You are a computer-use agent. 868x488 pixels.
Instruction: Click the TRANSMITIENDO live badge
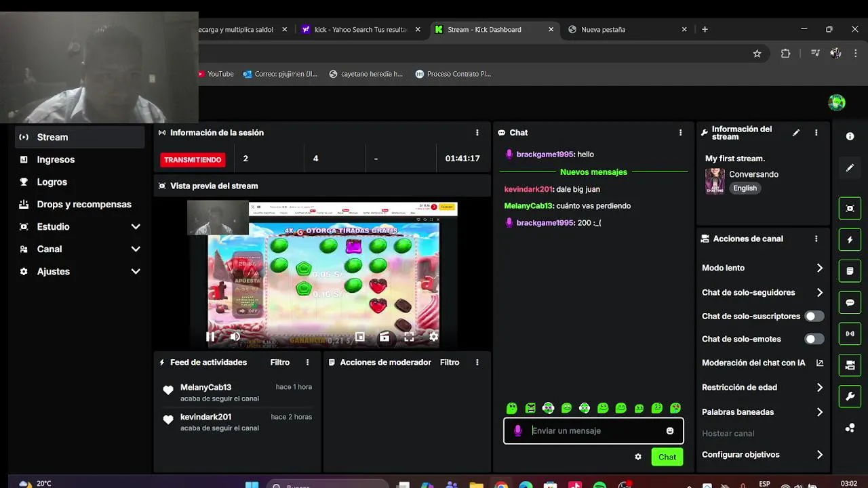(193, 160)
